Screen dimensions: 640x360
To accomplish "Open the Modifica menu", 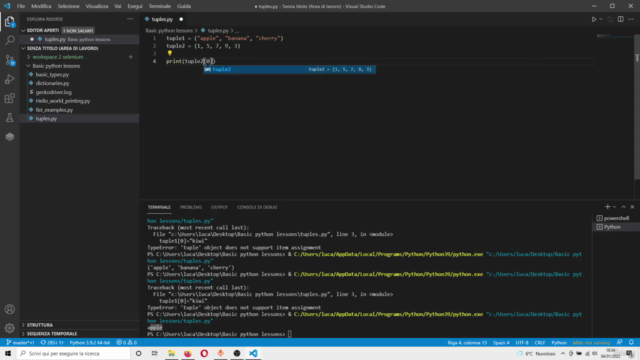I will click(x=41, y=6).
